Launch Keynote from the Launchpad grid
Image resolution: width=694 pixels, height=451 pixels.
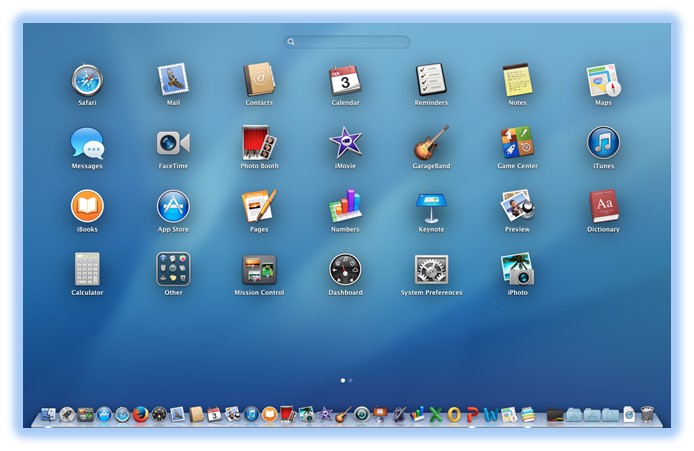click(x=431, y=206)
